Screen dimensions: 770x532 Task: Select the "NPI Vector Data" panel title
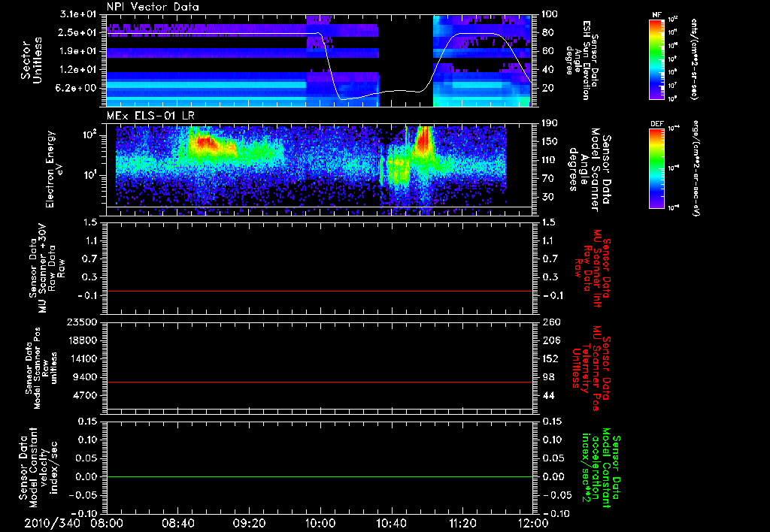153,7
